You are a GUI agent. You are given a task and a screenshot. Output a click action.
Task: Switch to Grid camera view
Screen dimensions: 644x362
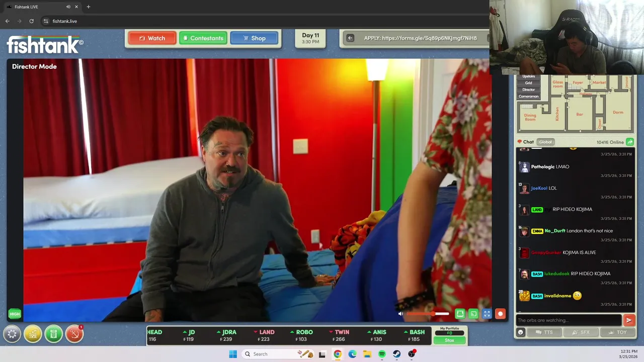528,83
